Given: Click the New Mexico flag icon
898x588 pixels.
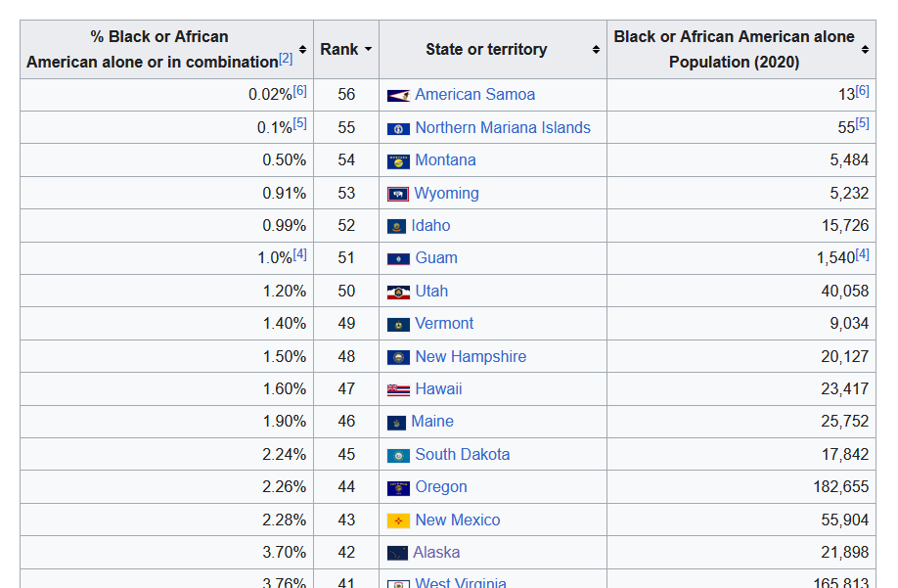Looking at the screenshot, I should (398, 520).
